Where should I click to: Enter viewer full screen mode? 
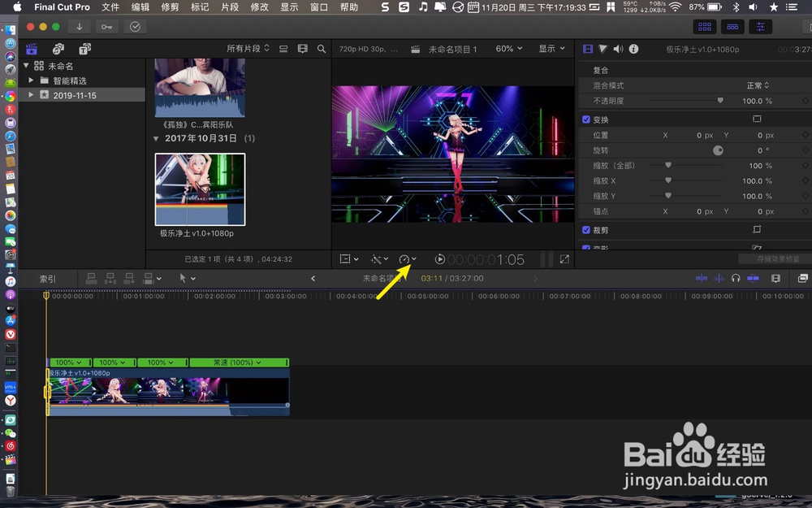point(564,259)
